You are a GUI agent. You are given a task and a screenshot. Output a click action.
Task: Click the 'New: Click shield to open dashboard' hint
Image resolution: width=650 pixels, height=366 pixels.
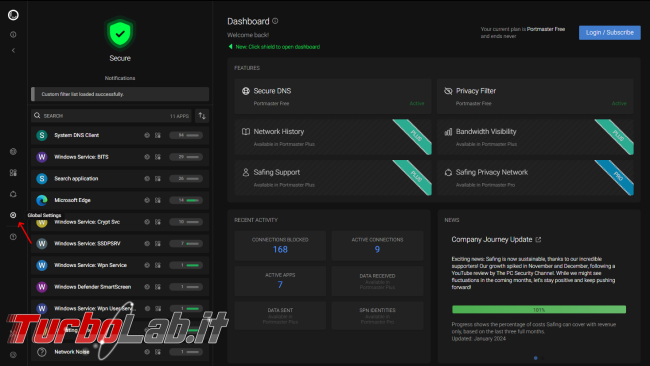pos(274,47)
